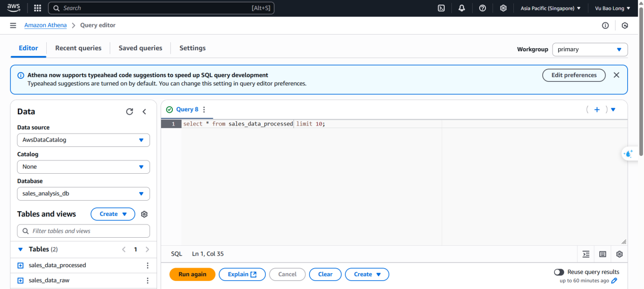Expand the sales_data_processed table columns
644x289 pixels.
(x=21, y=266)
